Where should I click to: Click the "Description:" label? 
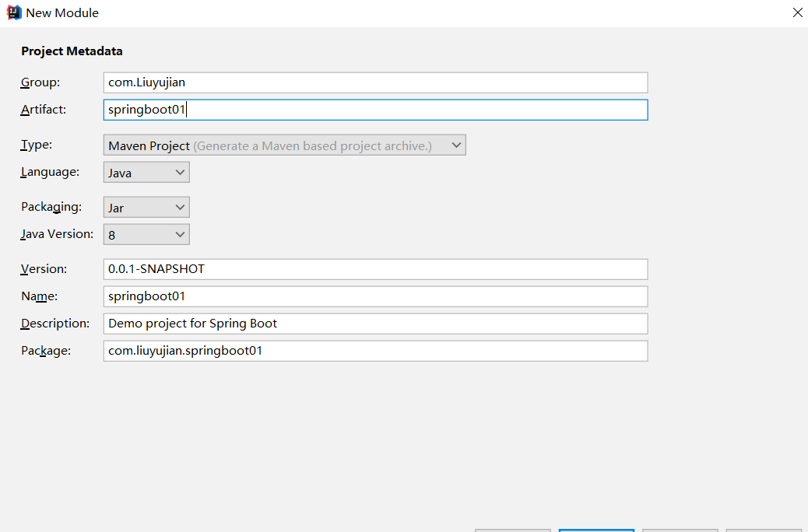[55, 324]
